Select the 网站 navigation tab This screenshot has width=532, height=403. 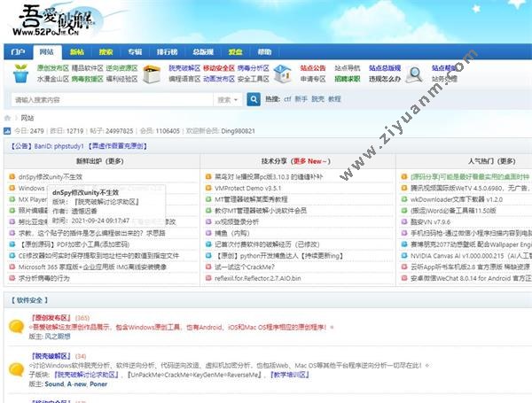pyautogui.click(x=46, y=52)
